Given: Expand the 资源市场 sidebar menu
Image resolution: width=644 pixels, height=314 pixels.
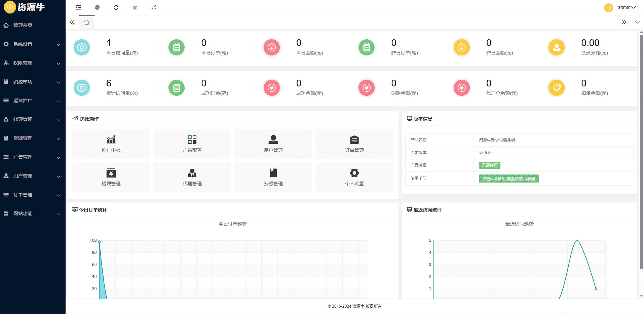Looking at the screenshot, I should click(33, 82).
